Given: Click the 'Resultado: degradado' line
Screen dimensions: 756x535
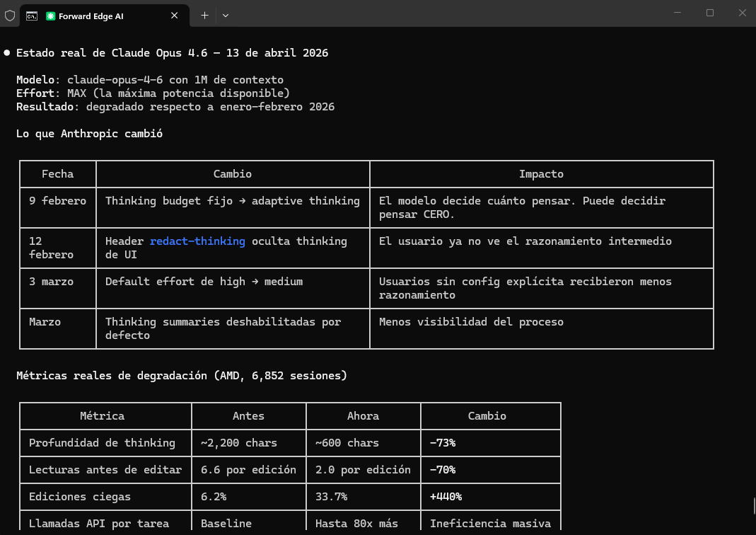Looking at the screenshot, I should pyautogui.click(x=175, y=107).
